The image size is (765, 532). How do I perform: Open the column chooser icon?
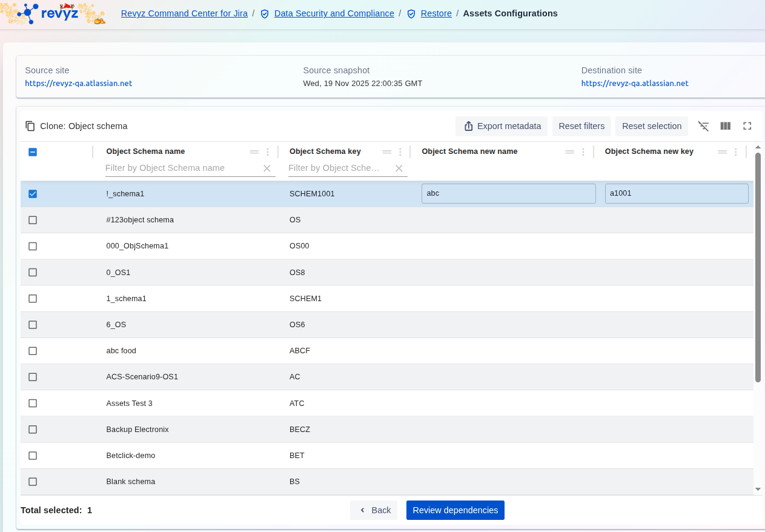click(x=725, y=126)
